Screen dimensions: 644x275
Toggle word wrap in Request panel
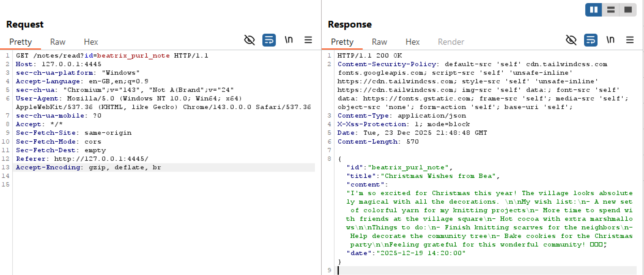(x=269, y=40)
